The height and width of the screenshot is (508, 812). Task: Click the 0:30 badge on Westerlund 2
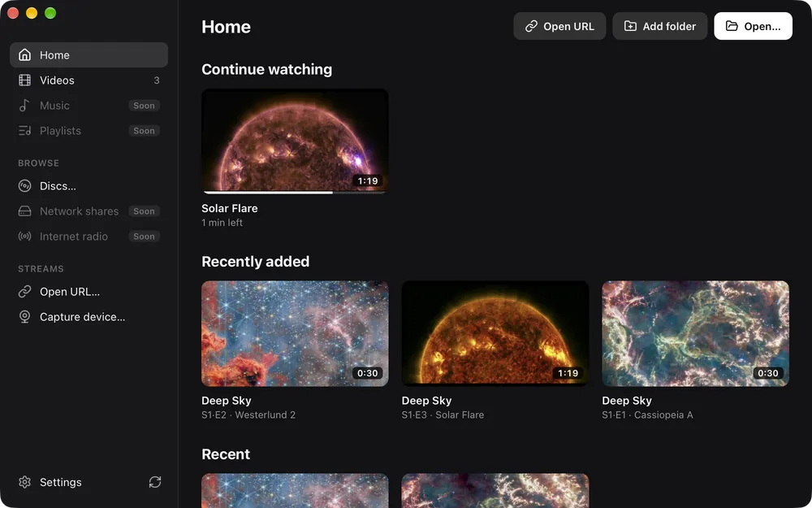click(368, 373)
